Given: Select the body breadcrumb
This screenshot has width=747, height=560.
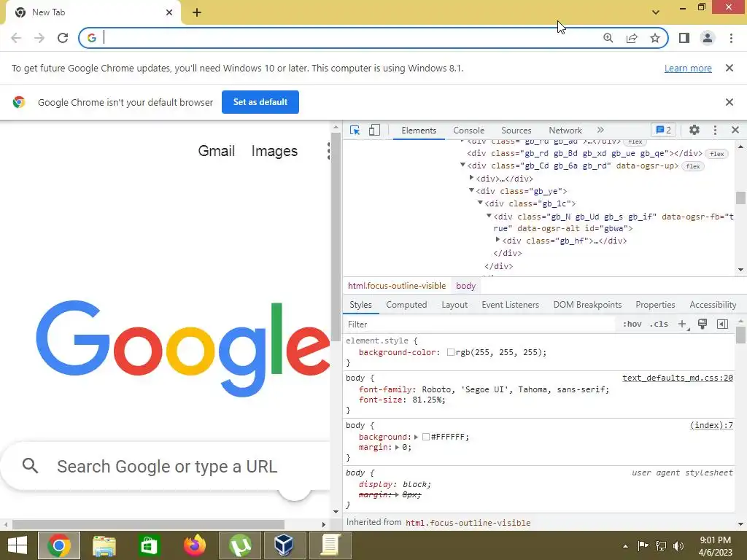Looking at the screenshot, I should click(465, 286).
